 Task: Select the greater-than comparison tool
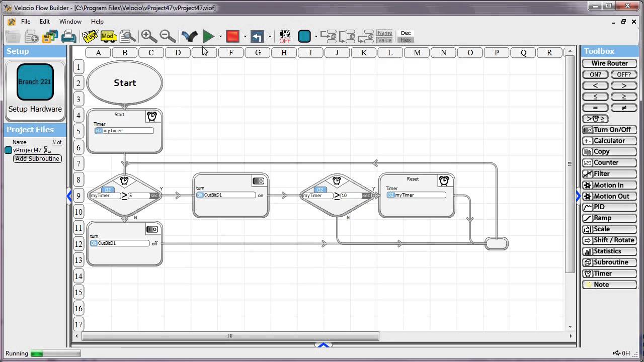click(623, 85)
